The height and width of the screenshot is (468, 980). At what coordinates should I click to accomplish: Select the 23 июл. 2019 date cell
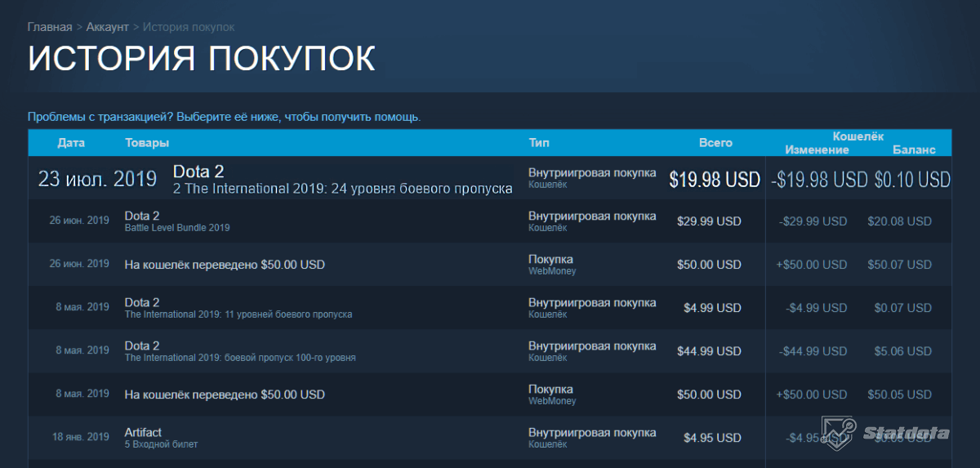(x=97, y=179)
